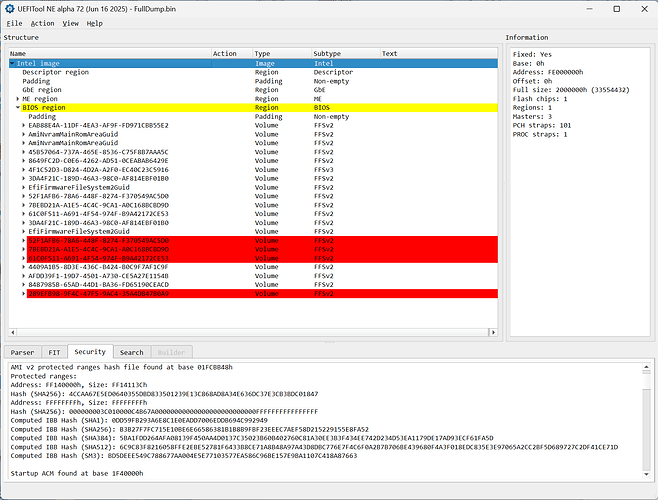Click the structure tree scroll-right arrow
This screenshot has height=500, width=658.
click(494, 332)
